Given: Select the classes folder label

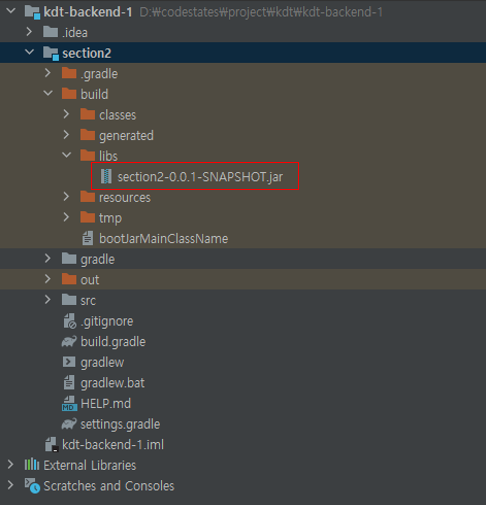Looking at the screenshot, I should pyautogui.click(x=118, y=115).
